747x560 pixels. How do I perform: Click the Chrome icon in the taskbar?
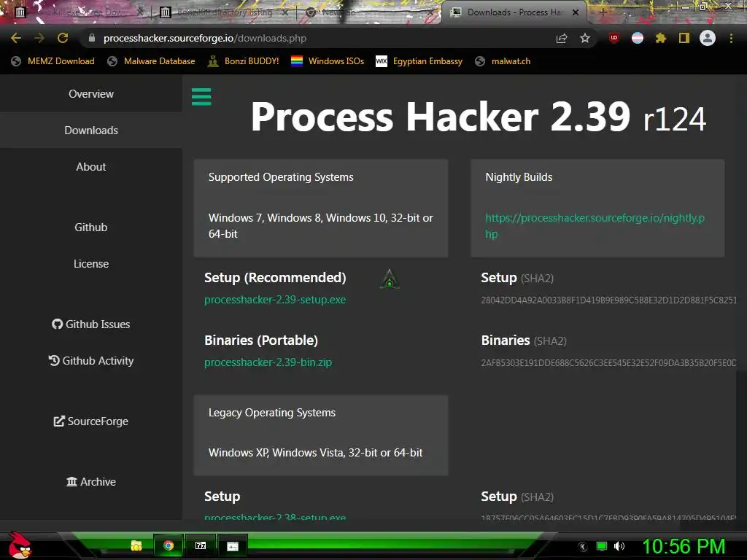169,545
